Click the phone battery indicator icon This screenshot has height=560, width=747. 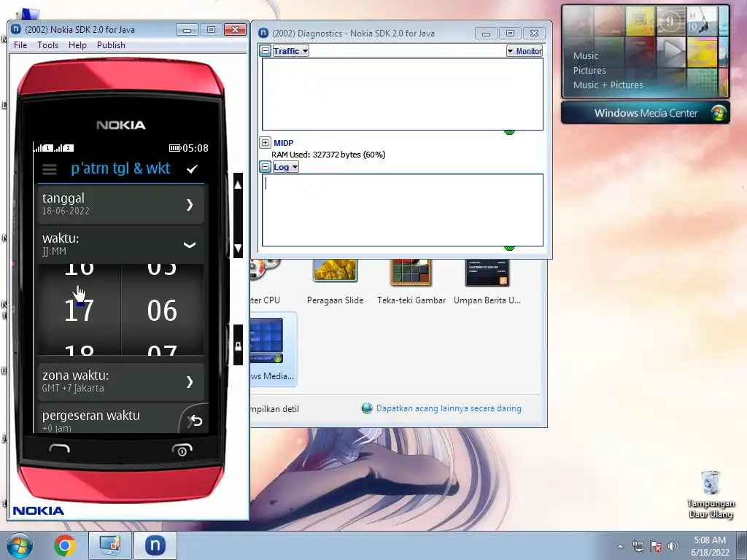(x=175, y=148)
